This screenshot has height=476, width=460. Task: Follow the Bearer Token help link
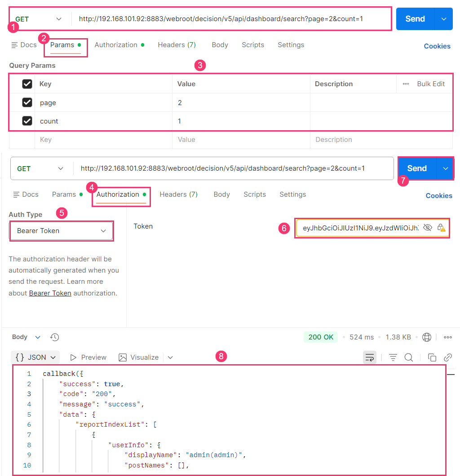50,293
